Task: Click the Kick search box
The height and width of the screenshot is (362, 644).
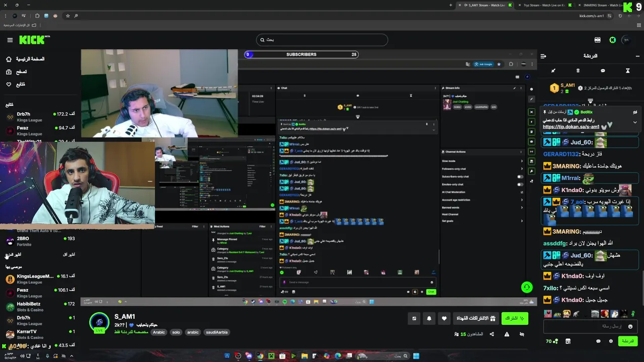Action: click(x=322, y=40)
